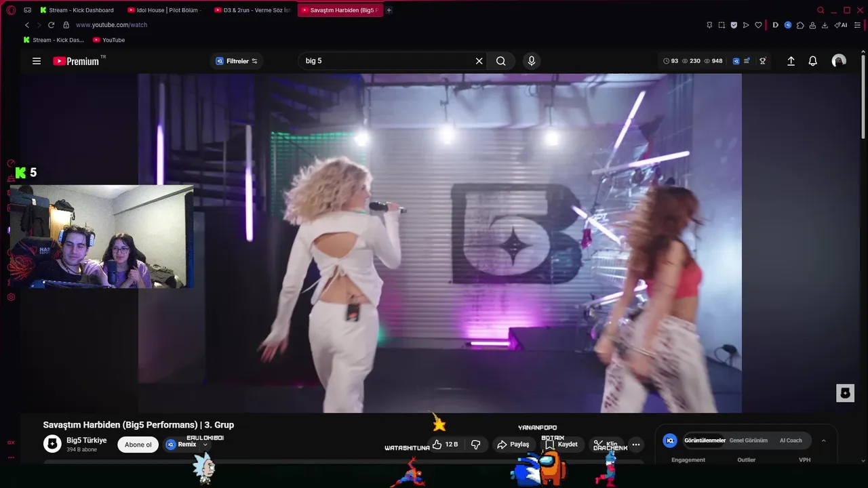Open the vidIQ list menu icon

tap(747, 61)
